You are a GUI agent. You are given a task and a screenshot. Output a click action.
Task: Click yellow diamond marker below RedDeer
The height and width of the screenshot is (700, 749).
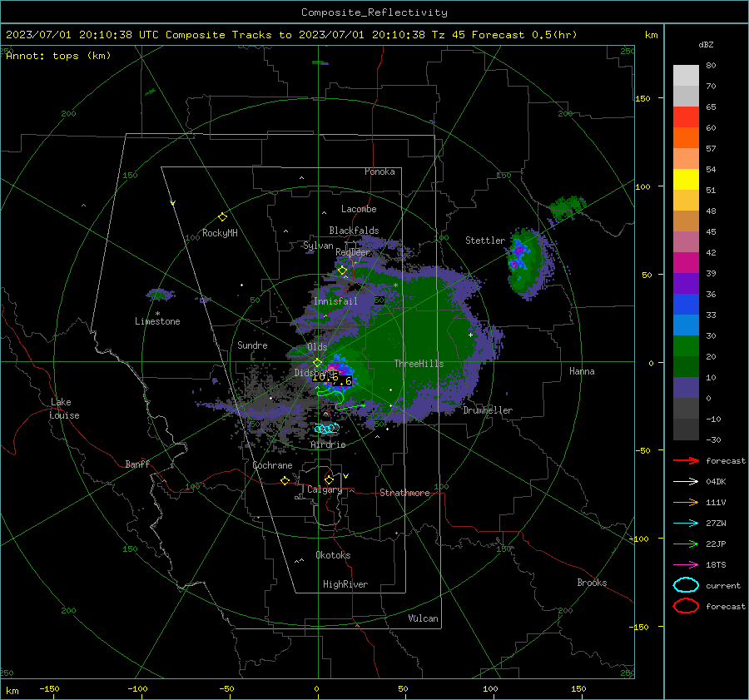[342, 271]
